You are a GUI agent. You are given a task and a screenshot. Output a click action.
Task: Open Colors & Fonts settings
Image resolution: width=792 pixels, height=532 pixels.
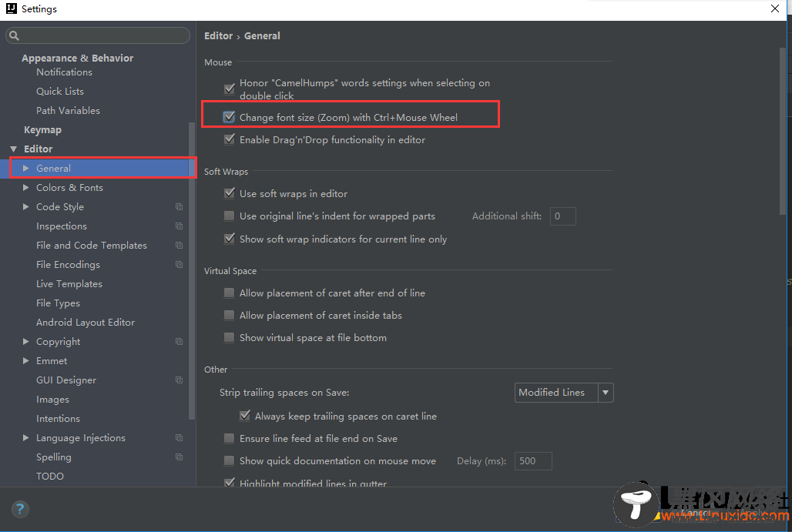point(69,187)
